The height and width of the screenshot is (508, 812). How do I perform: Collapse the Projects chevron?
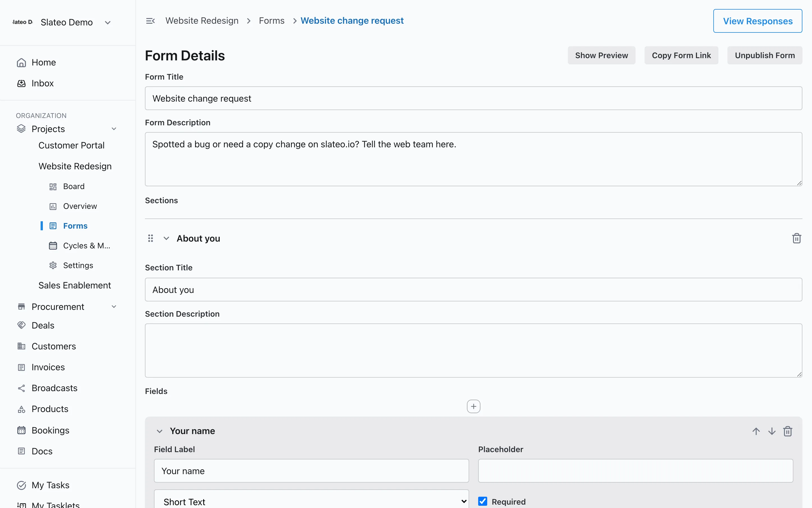(x=114, y=129)
